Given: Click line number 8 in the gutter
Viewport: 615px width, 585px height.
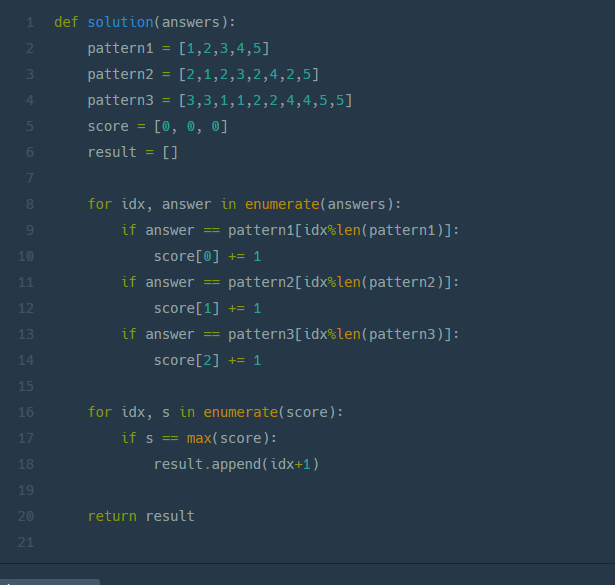Looking at the screenshot, I should click(30, 204).
